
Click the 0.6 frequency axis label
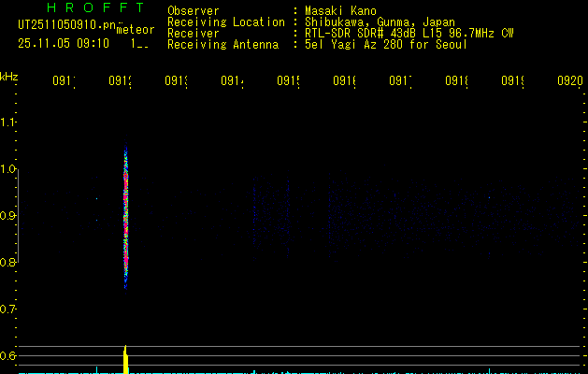coord(7,355)
